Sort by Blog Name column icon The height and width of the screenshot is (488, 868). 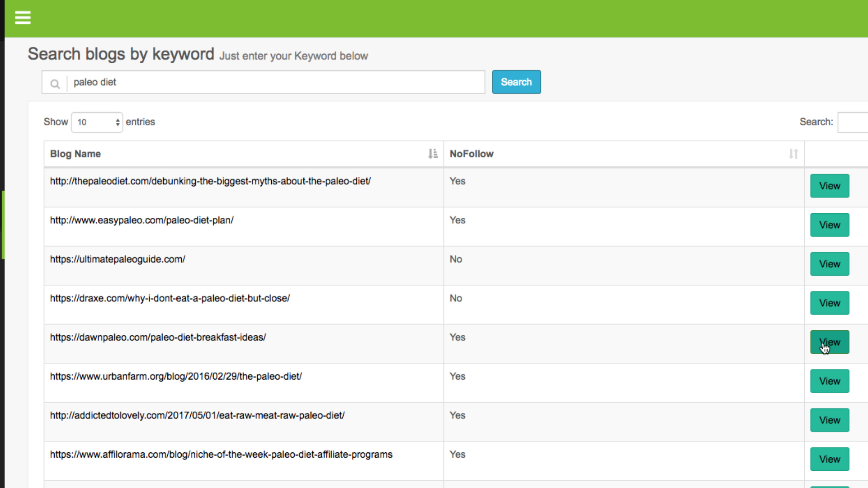point(433,154)
